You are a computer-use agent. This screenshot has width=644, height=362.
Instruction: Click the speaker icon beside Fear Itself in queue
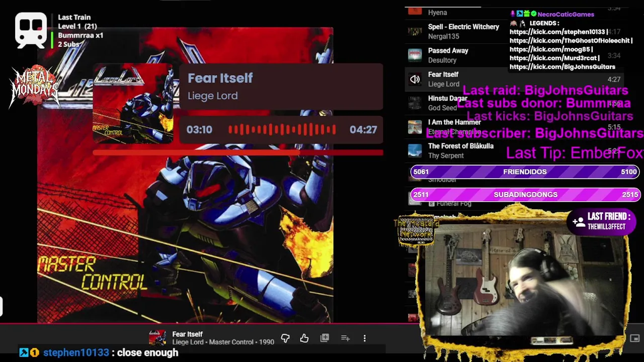tap(415, 79)
